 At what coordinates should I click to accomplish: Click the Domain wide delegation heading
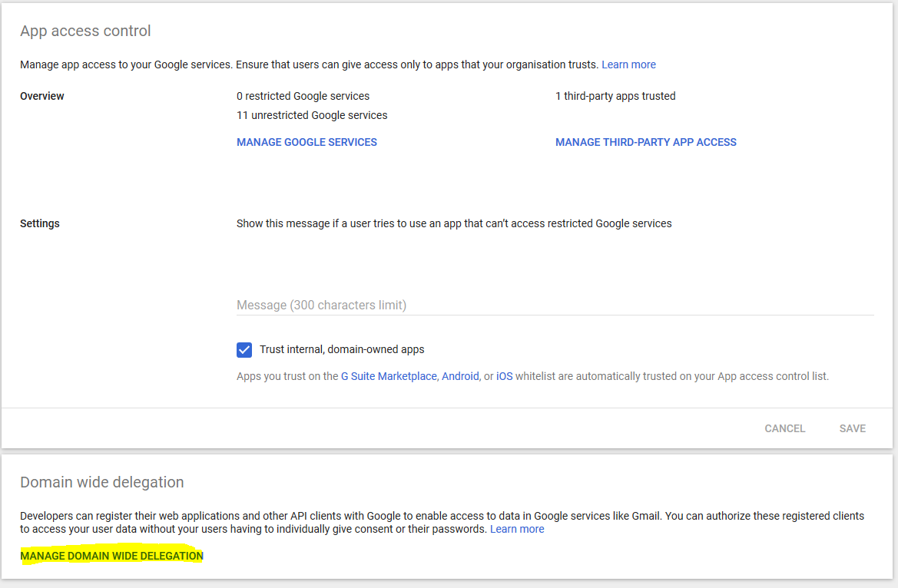pyautogui.click(x=102, y=482)
